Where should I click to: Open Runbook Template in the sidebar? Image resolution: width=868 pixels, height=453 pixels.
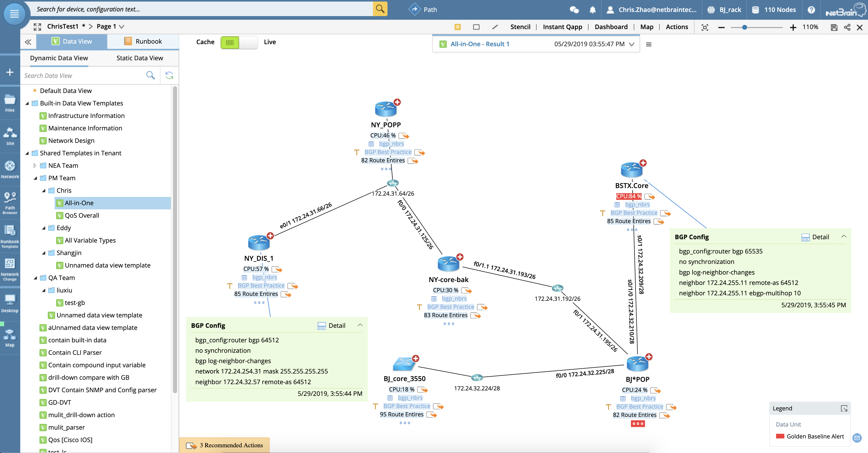pyautogui.click(x=10, y=236)
